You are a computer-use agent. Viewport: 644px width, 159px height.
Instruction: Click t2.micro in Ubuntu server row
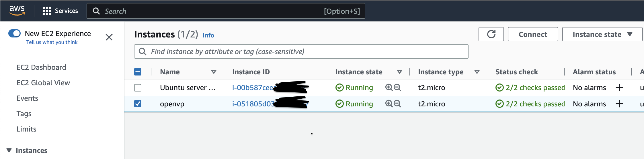click(432, 88)
